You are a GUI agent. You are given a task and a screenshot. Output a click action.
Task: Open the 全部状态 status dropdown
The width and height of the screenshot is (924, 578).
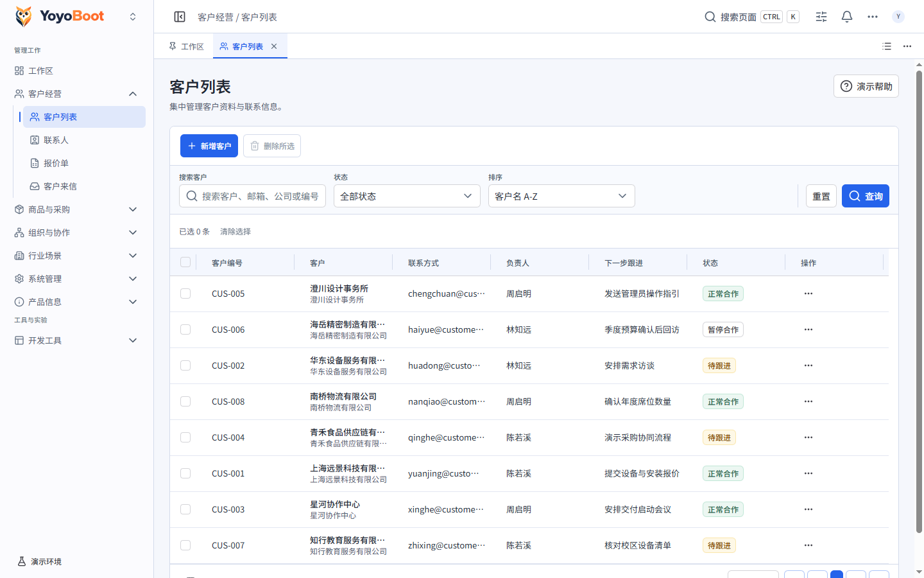(x=407, y=196)
